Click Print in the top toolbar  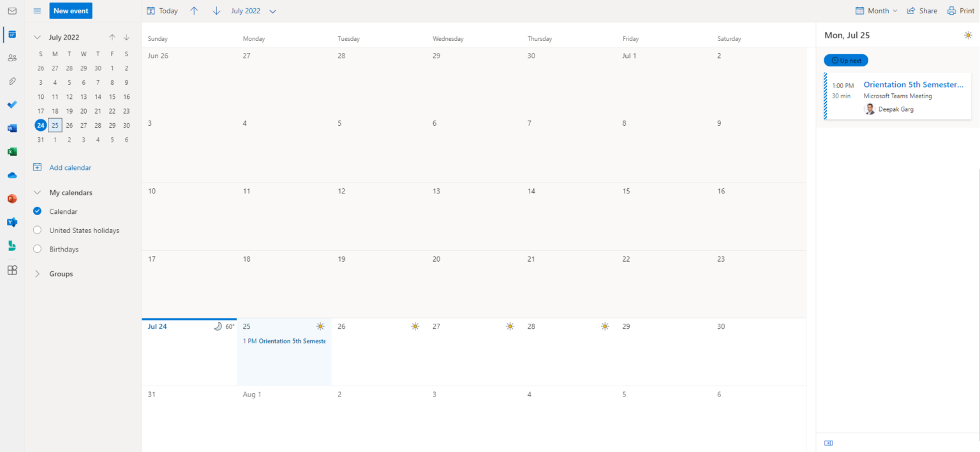(x=961, y=11)
